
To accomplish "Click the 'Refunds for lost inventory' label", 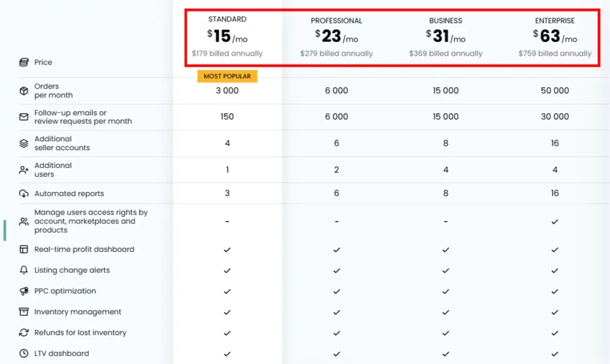I will point(80,332).
